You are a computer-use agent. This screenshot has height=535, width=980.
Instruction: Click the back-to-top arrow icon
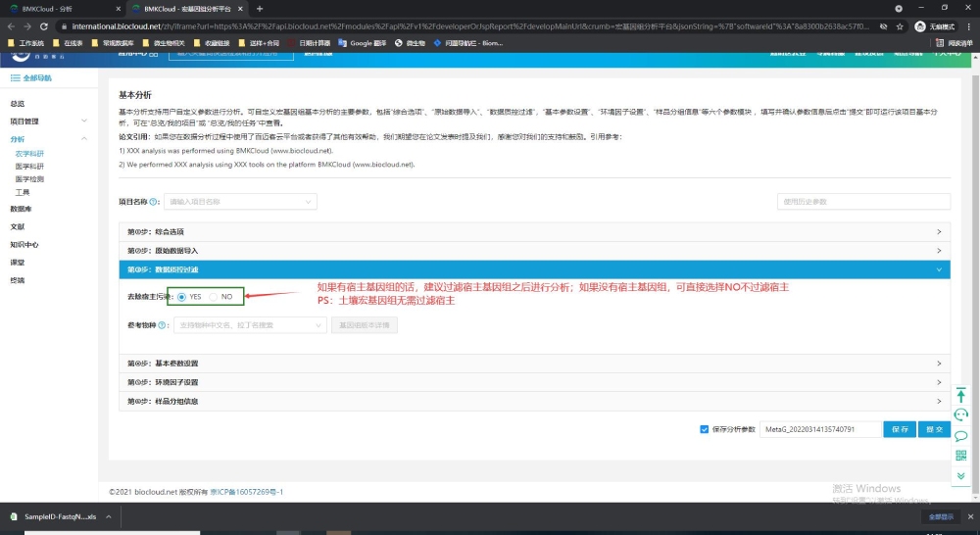[960, 395]
